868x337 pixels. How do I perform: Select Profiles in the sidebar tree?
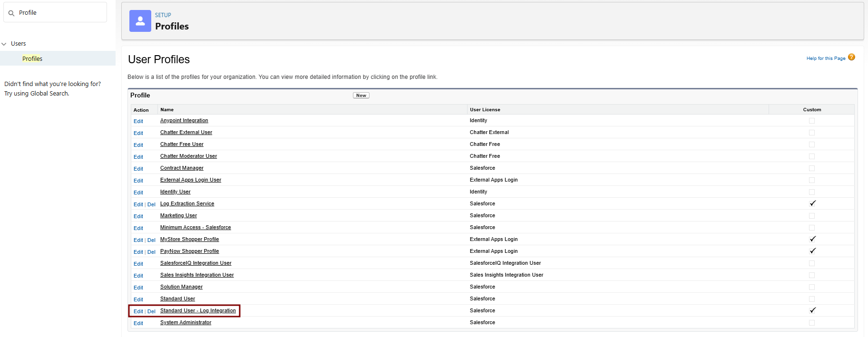point(32,59)
